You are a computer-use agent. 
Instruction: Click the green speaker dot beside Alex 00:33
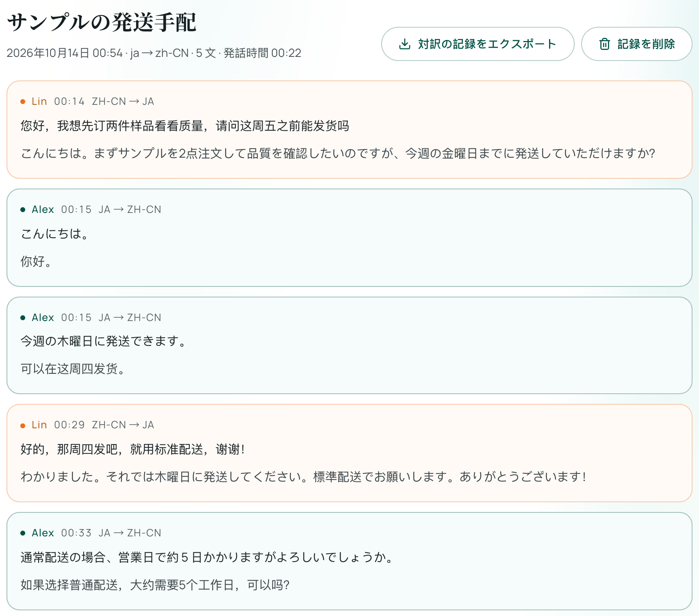23,533
